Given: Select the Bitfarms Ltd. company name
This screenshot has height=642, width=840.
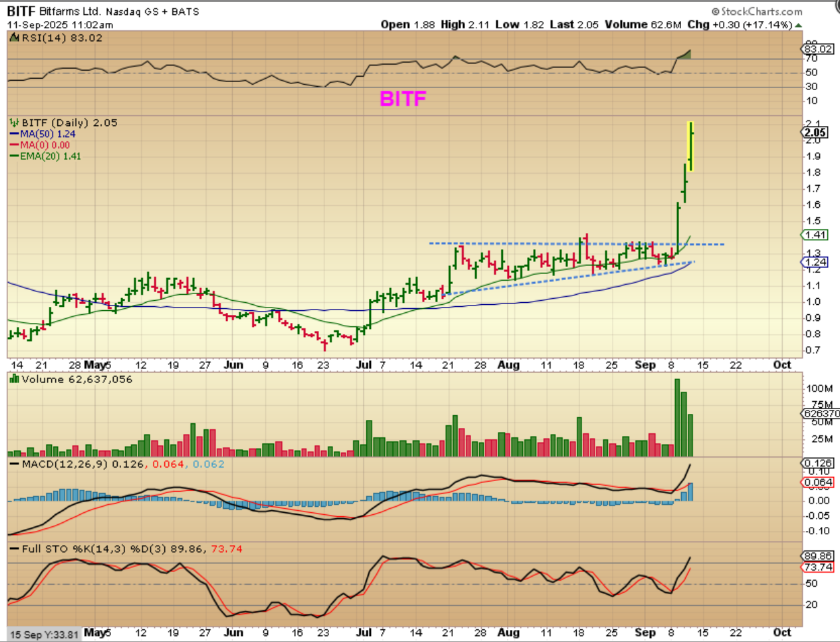Looking at the screenshot, I should (x=71, y=11).
